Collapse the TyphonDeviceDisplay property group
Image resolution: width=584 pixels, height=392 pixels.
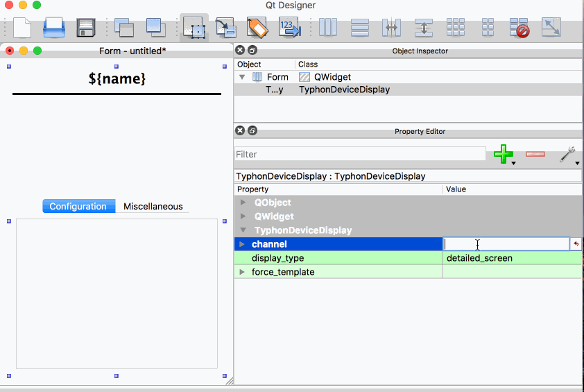click(243, 230)
